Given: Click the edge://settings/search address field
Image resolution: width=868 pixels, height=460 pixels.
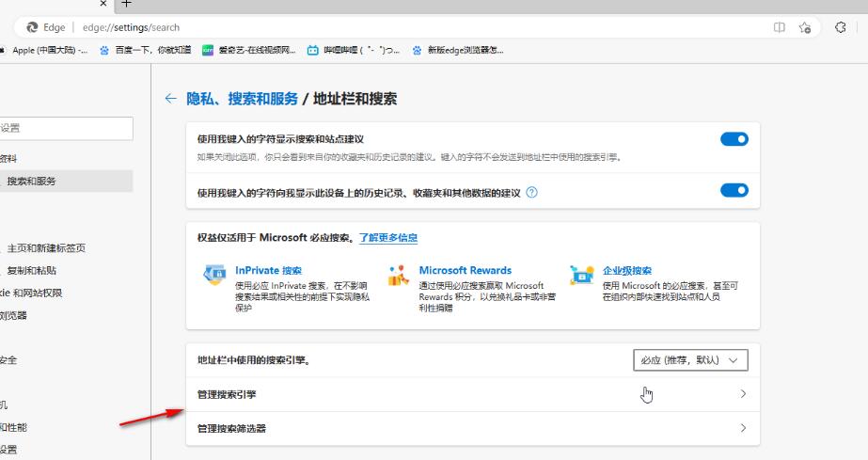Looking at the screenshot, I should (x=131, y=27).
